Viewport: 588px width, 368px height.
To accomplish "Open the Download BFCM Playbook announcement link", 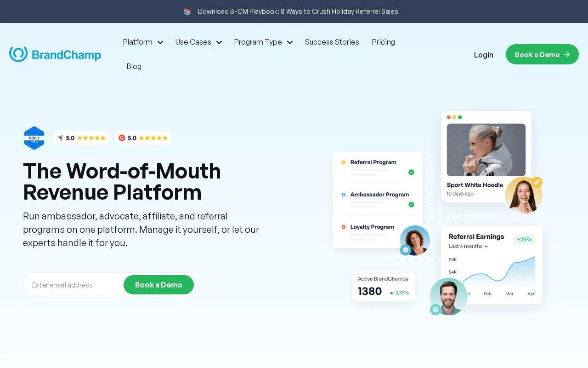I will (x=298, y=11).
